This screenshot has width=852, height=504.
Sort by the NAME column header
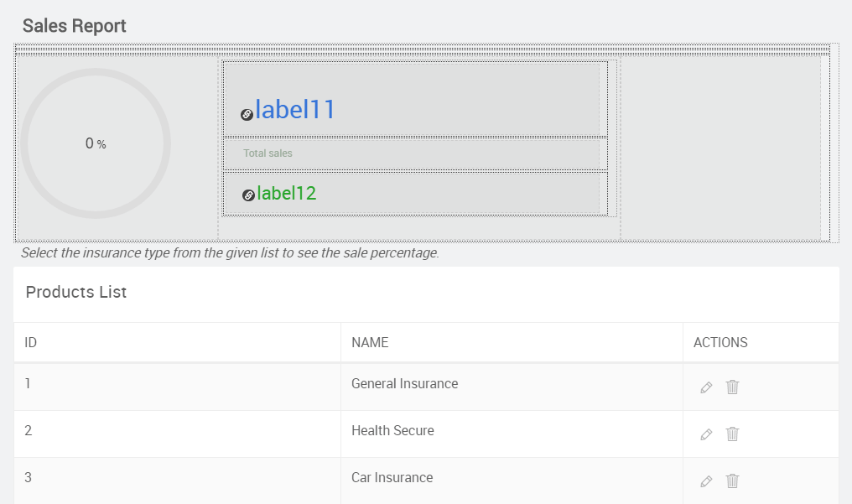coord(370,343)
